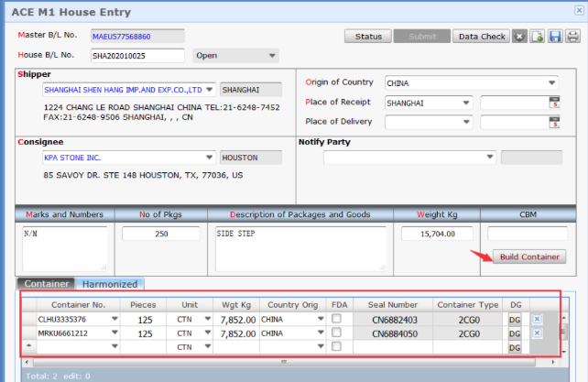Screen dimensions: 588x382
Task: Click the print icon
Action: tap(572, 37)
